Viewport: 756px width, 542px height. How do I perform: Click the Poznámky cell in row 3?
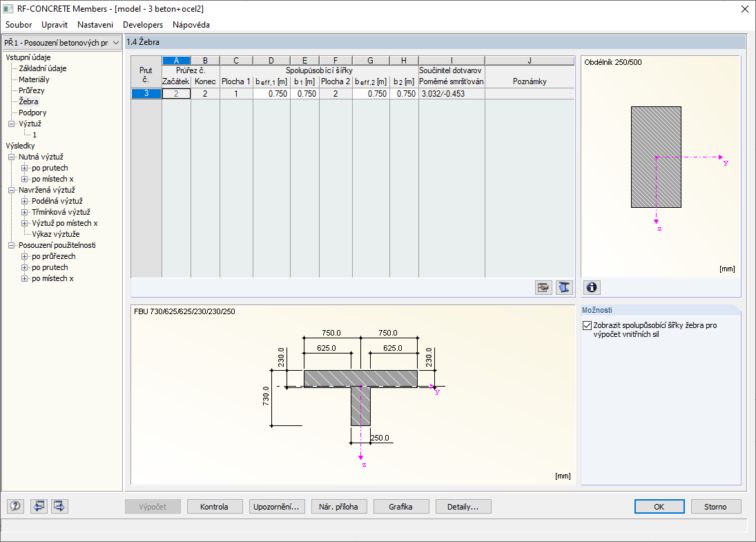pyautogui.click(x=530, y=93)
